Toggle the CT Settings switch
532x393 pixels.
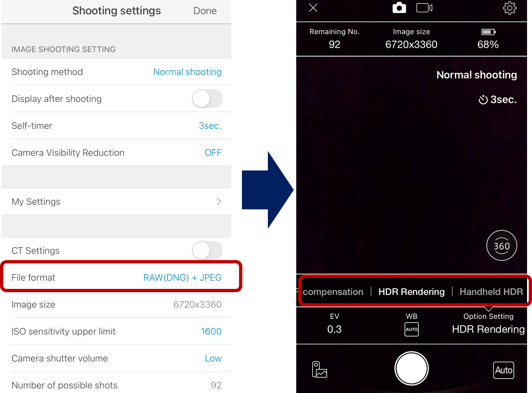(207, 250)
